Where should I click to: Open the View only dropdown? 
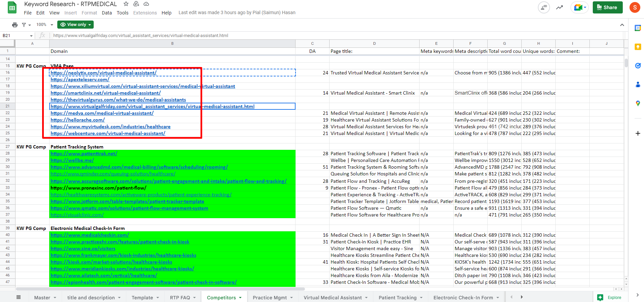[x=75, y=25]
